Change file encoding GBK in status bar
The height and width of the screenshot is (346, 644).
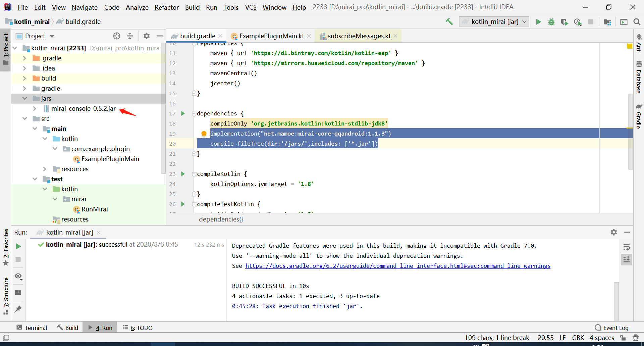click(578, 338)
